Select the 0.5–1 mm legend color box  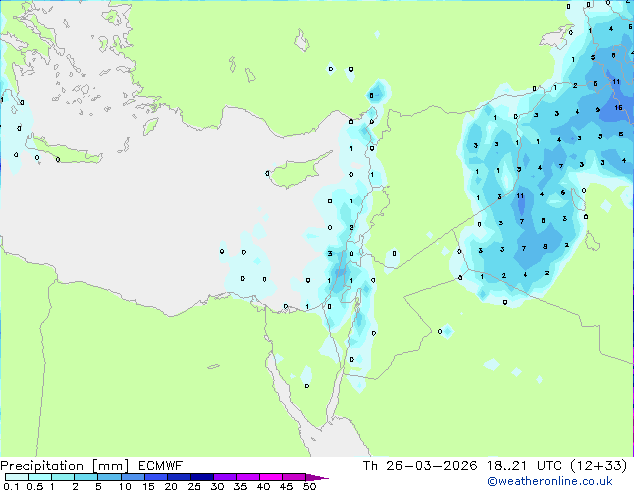[x=40, y=477]
